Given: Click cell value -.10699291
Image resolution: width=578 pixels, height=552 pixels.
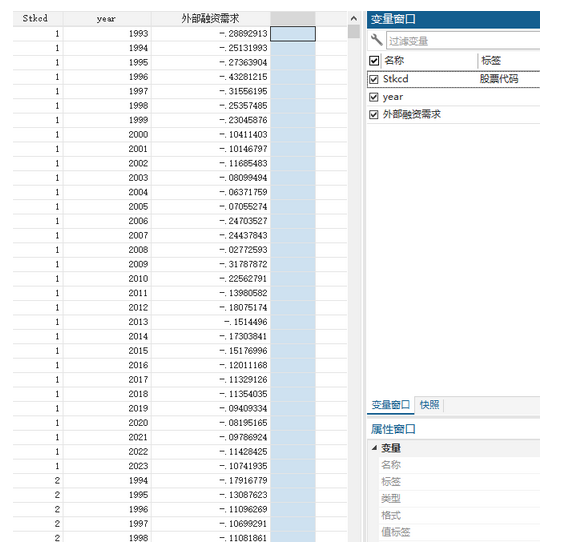Looking at the screenshot, I should 243,524.
